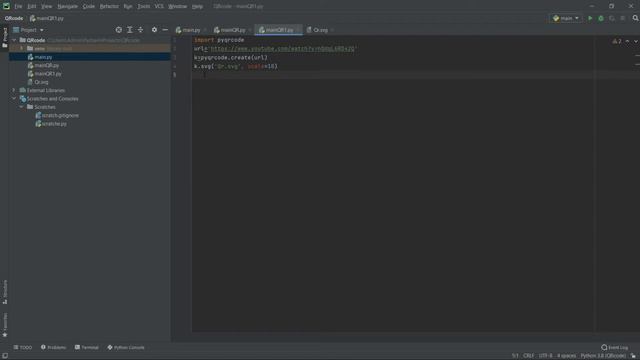Click the mainQR1.py breadcrumb in navigation bar
Screen dimensions: 640x360
pyautogui.click(x=47, y=18)
